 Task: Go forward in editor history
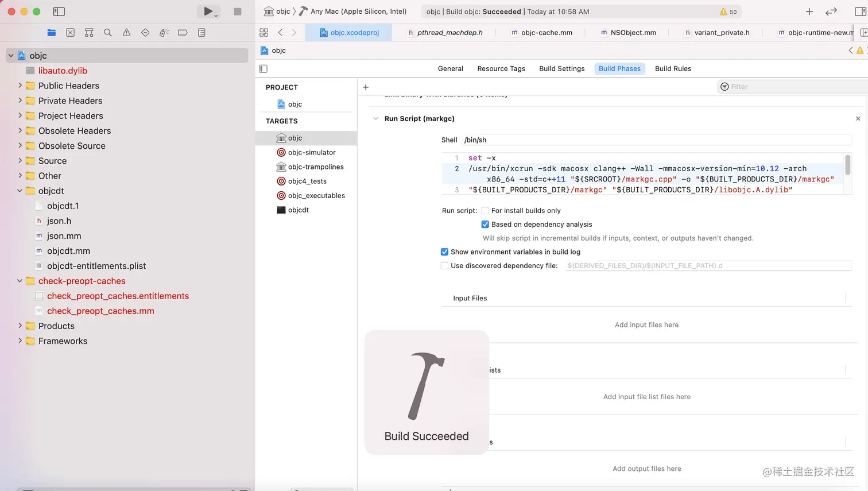[x=294, y=33]
